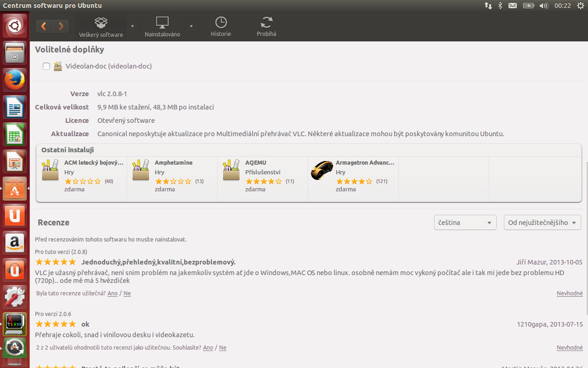Click the Amphetamine package icon
The width and height of the screenshot is (588, 368).
141,170
